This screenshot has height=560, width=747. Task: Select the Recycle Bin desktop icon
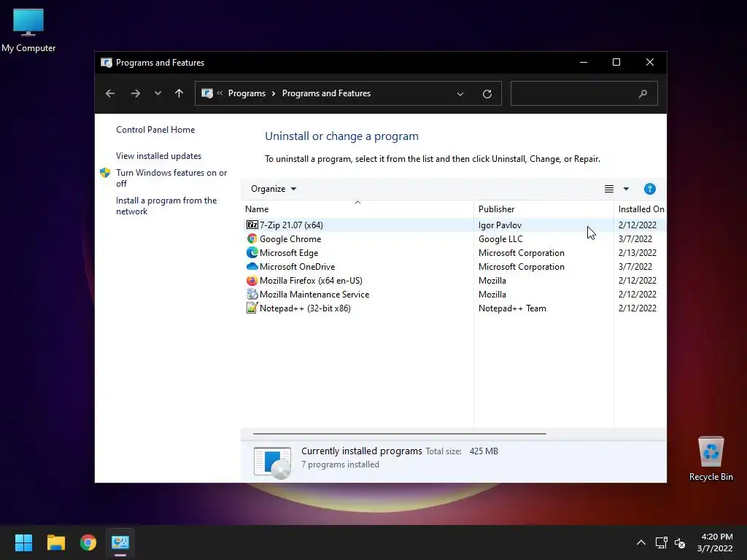click(711, 459)
